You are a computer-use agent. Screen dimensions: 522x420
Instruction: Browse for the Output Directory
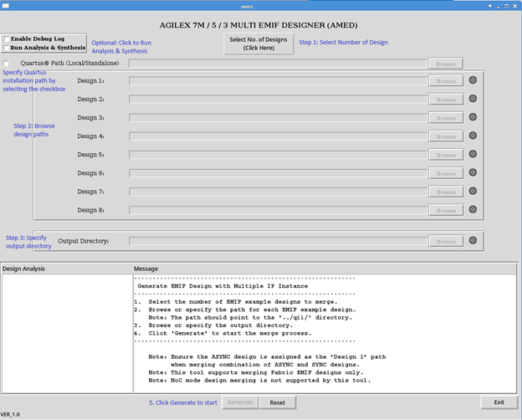tap(446, 242)
